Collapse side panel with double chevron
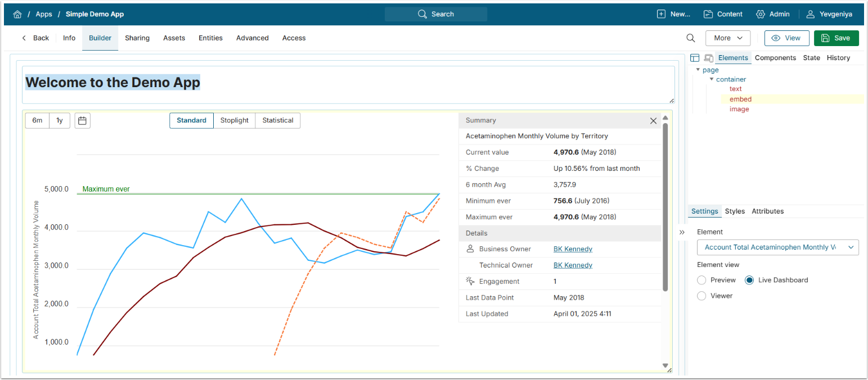Image resolution: width=868 pixels, height=380 pixels. 682,232
